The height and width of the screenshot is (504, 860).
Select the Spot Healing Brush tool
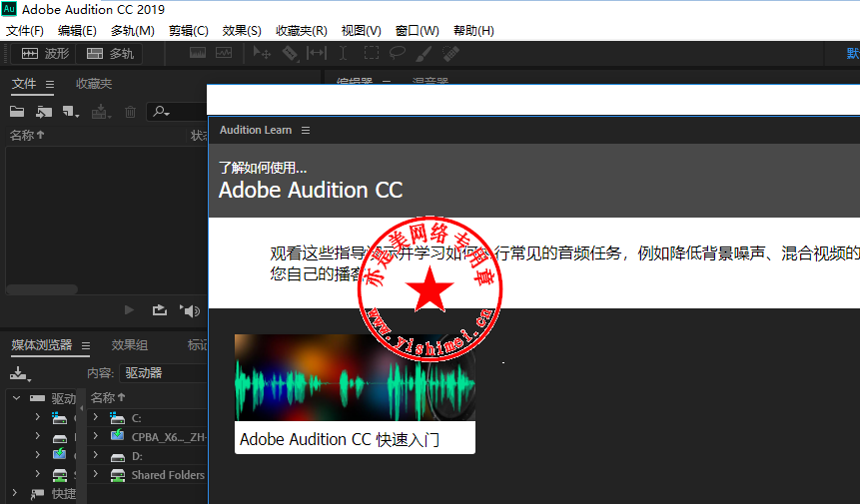pyautogui.click(x=450, y=53)
